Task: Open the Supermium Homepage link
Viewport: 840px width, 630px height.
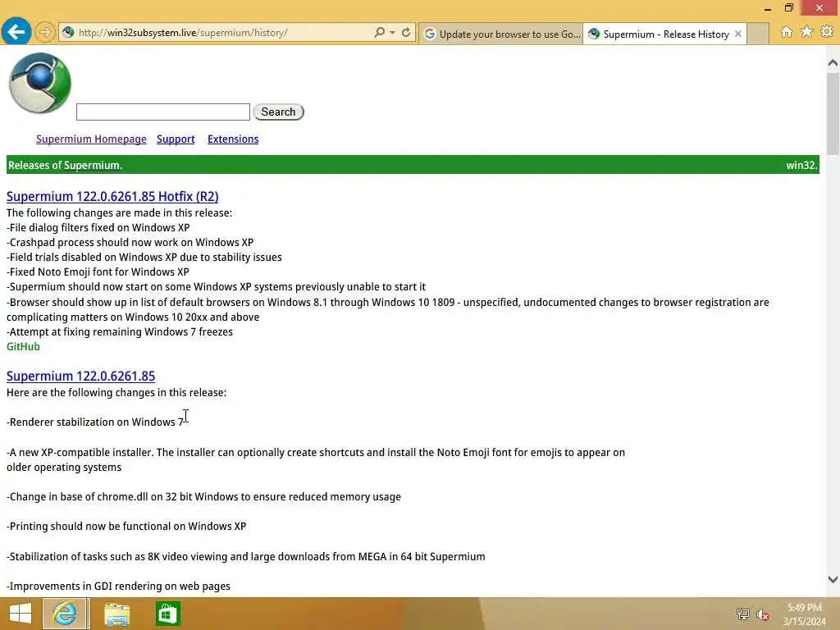Action: (x=91, y=139)
